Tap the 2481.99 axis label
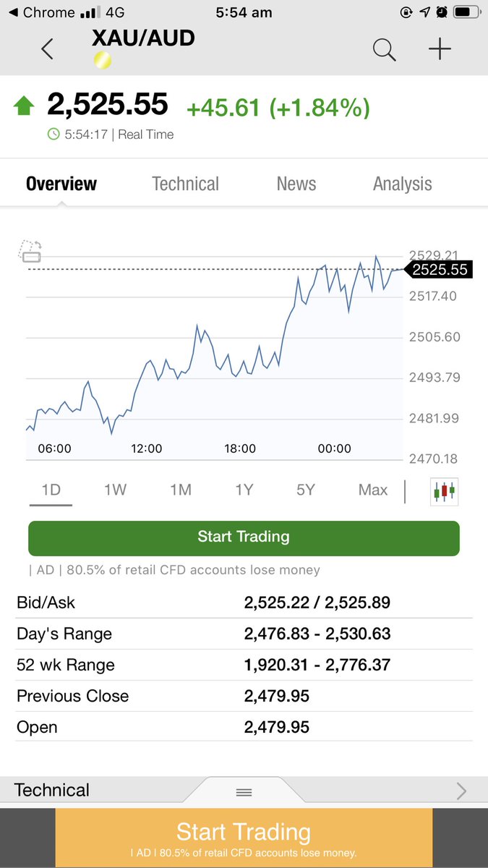 pyautogui.click(x=433, y=418)
